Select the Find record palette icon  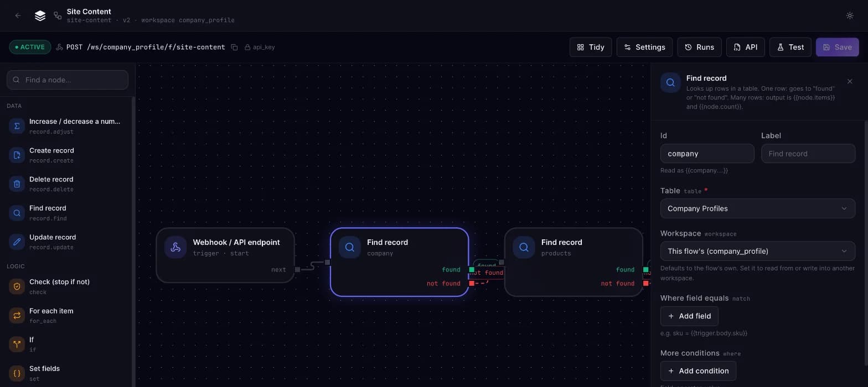point(17,212)
